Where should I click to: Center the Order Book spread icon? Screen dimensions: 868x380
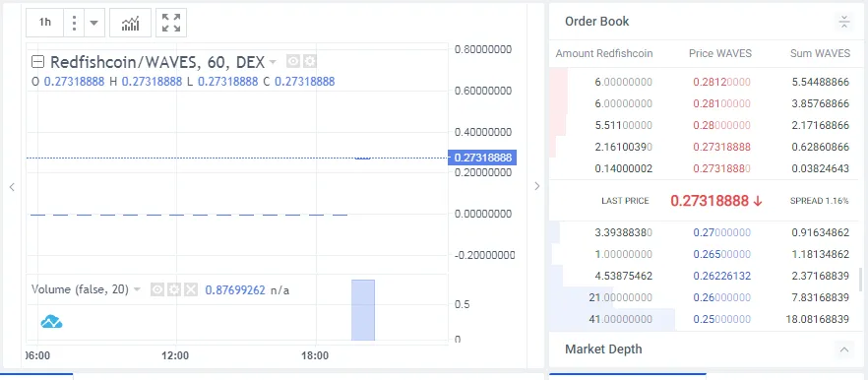pyautogui.click(x=843, y=22)
